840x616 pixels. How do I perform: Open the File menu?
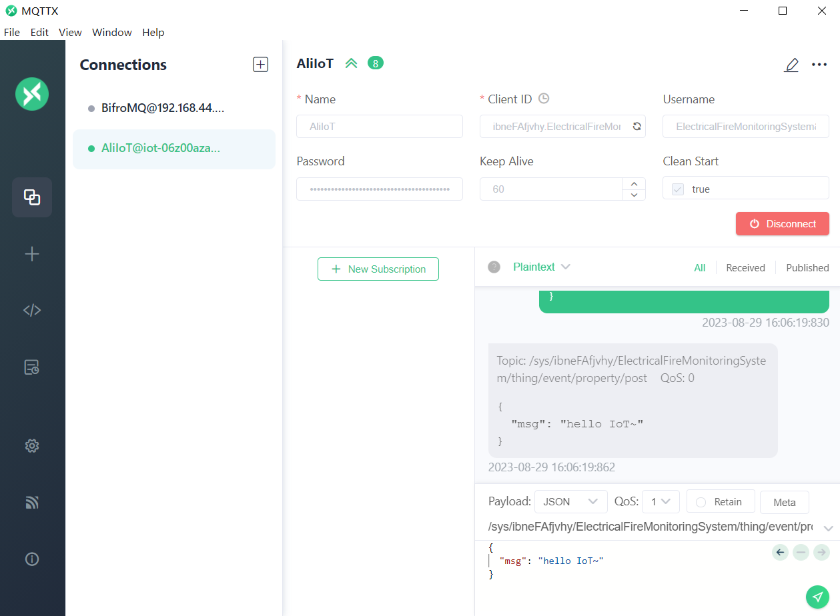coord(12,32)
